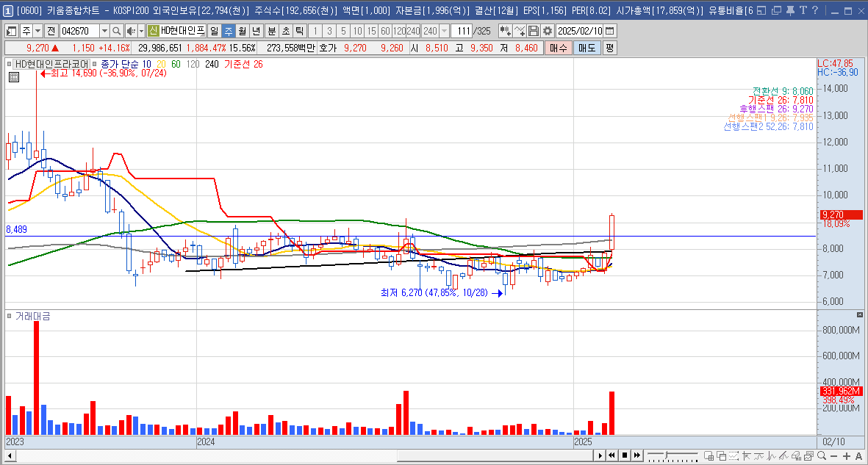The width and height of the screenshot is (868, 465).
Task: Choose the 1 interval button
Action: coord(315,31)
